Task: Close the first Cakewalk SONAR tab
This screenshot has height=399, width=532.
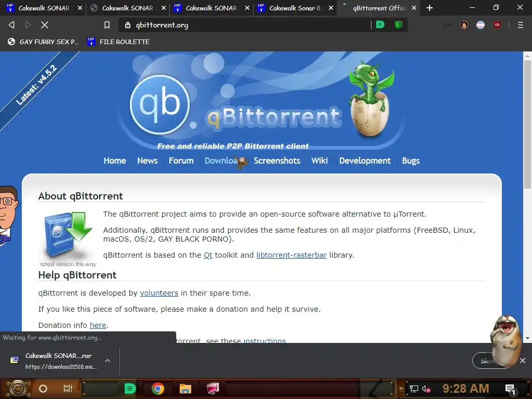Action: pos(79,8)
